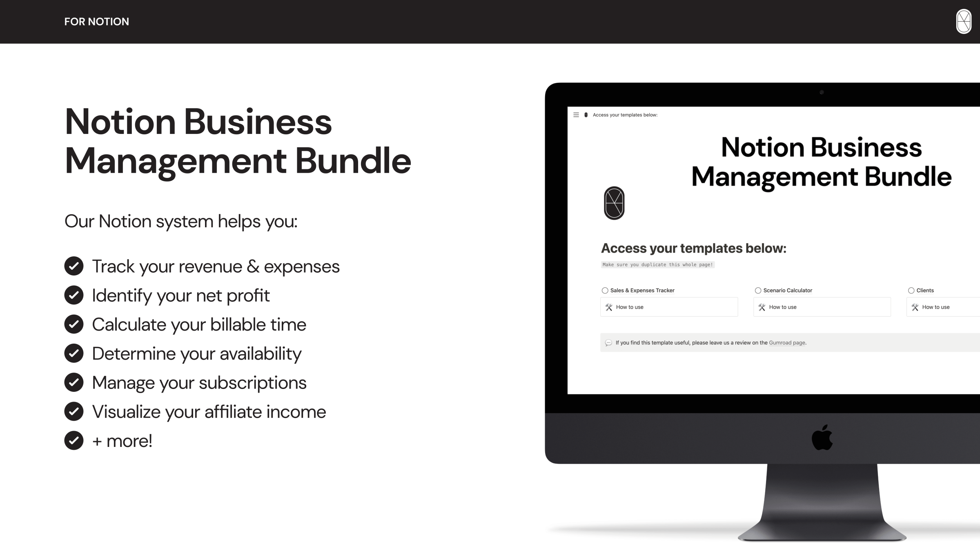The width and height of the screenshot is (980, 551).
Task: Expand the Sales & Expenses Tracker section
Action: (604, 290)
